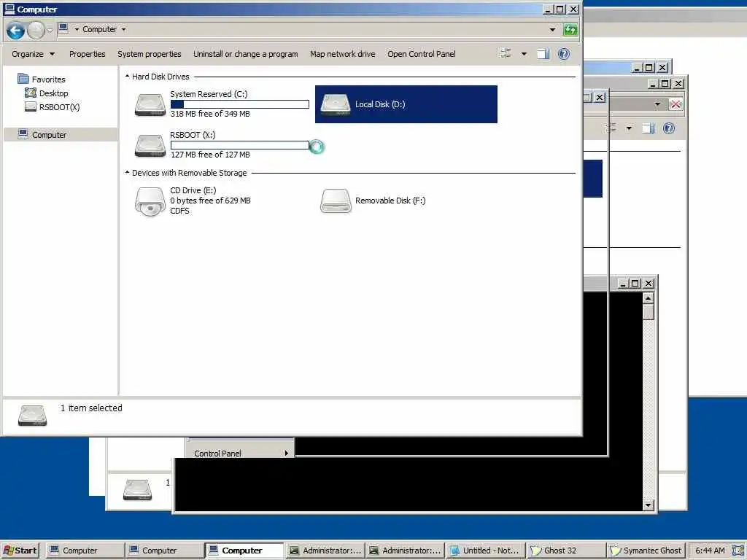Click '127 MB free of 127 MB' text
This screenshot has height=560, width=747.
(x=210, y=155)
